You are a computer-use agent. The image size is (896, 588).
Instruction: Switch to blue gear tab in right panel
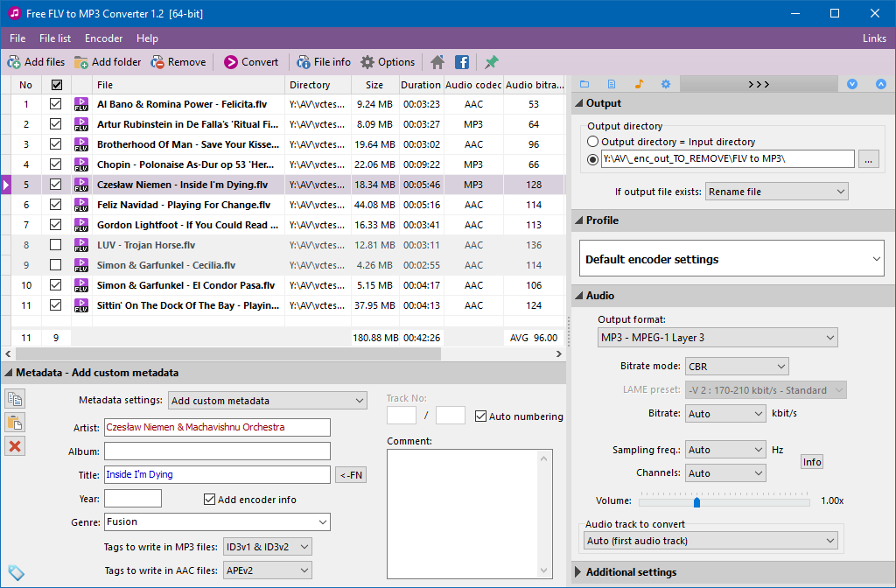tap(666, 85)
